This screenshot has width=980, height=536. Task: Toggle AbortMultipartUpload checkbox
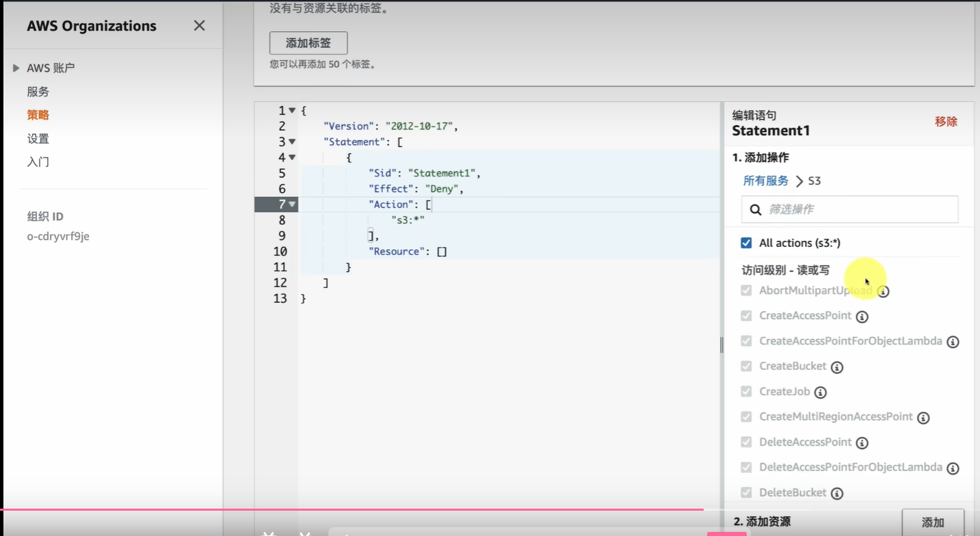point(746,291)
